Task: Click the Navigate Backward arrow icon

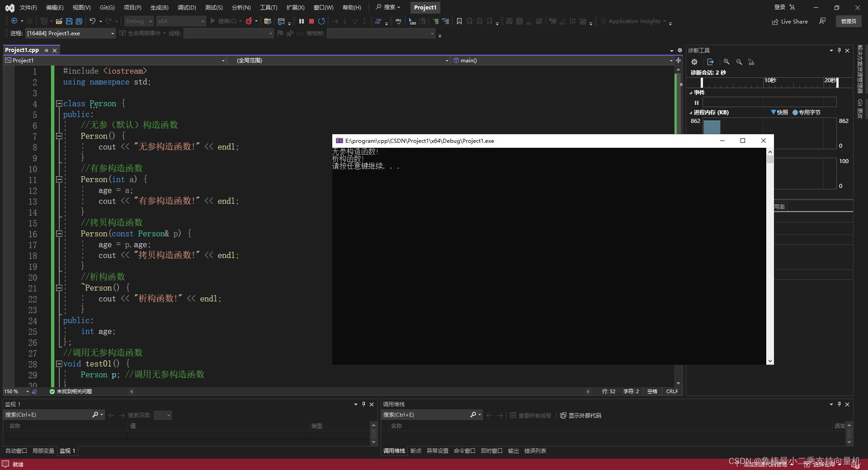Action: 14,21
